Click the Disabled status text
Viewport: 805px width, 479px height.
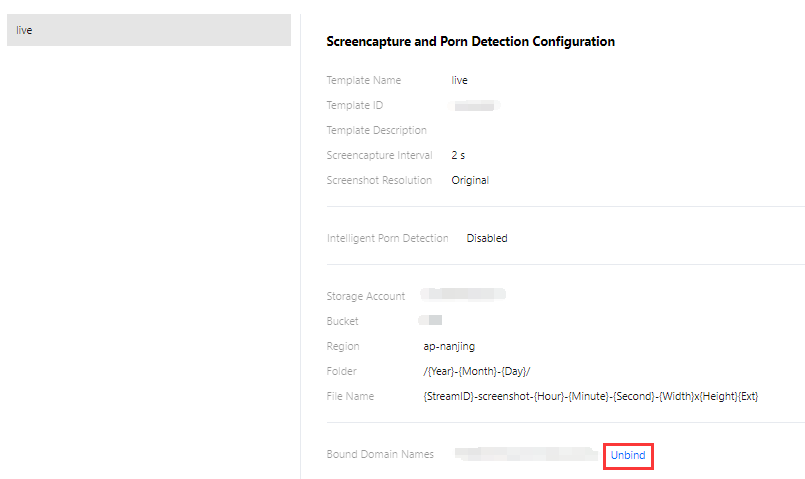coord(487,238)
